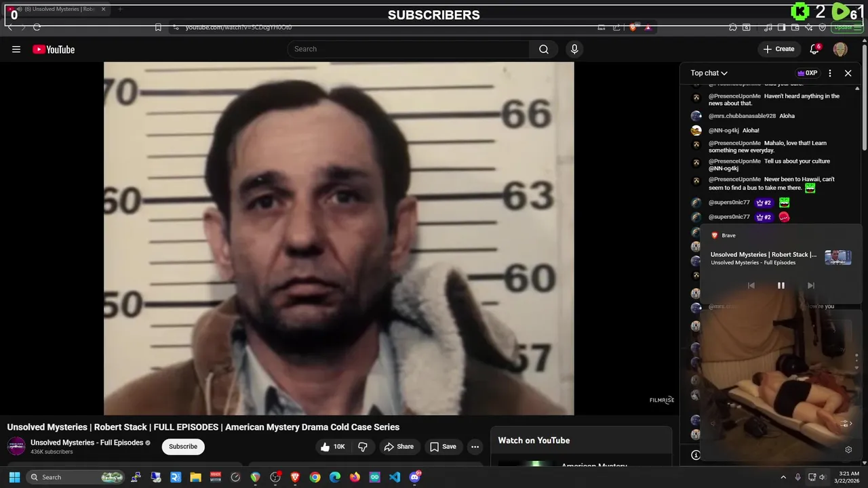This screenshot has width=868, height=488.
Task: Click inside the YouTube search field
Action: click(408, 49)
